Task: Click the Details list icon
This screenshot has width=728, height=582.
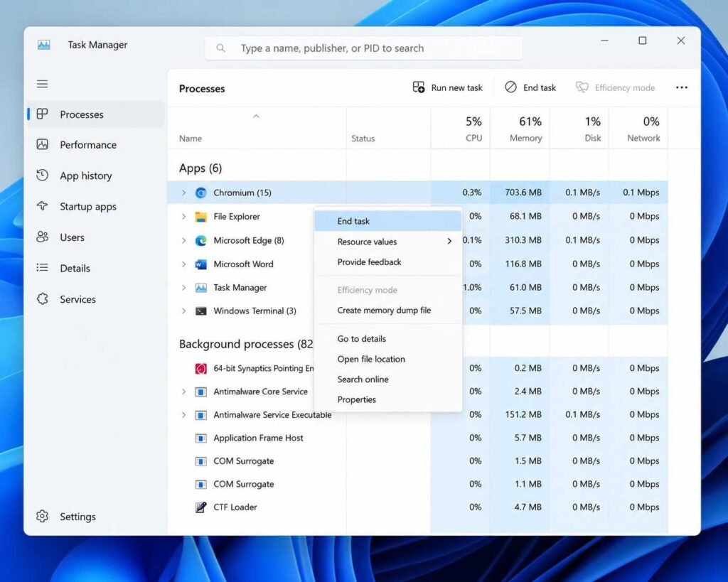Action: [x=42, y=268]
